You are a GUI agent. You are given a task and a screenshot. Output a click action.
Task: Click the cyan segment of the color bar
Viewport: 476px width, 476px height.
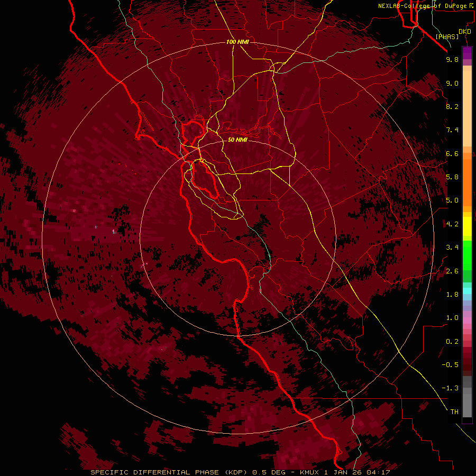click(x=467, y=291)
